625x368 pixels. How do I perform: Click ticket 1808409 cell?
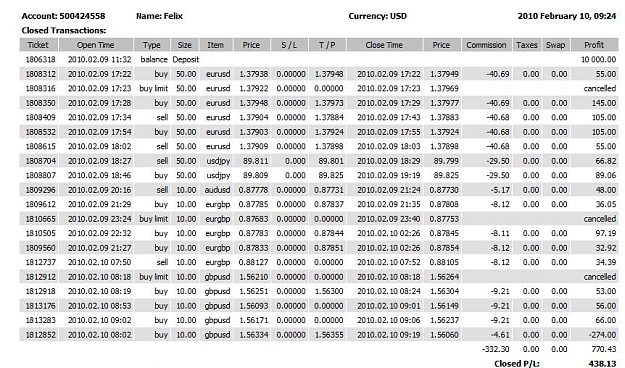coord(41,118)
